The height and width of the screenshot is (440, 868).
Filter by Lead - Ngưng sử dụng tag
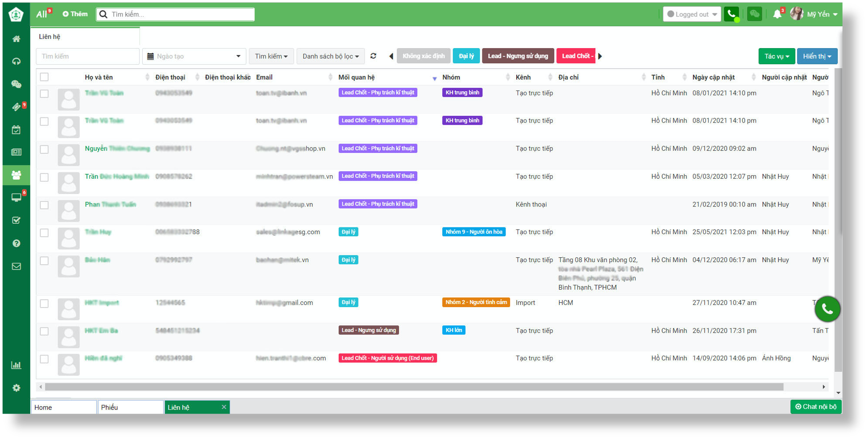518,56
